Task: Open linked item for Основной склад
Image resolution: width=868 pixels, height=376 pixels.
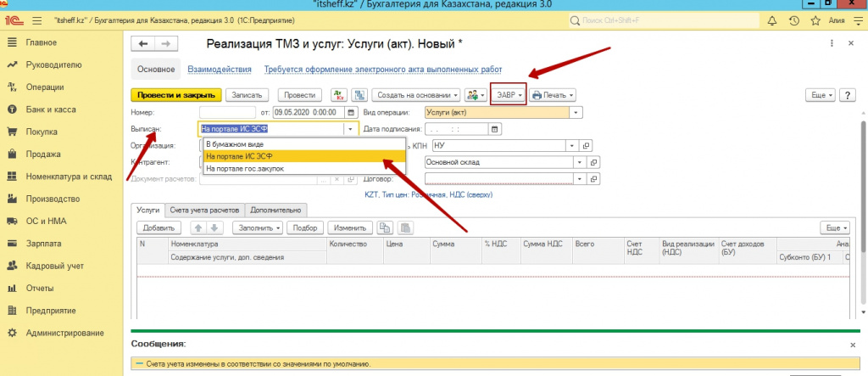Action: [594, 162]
